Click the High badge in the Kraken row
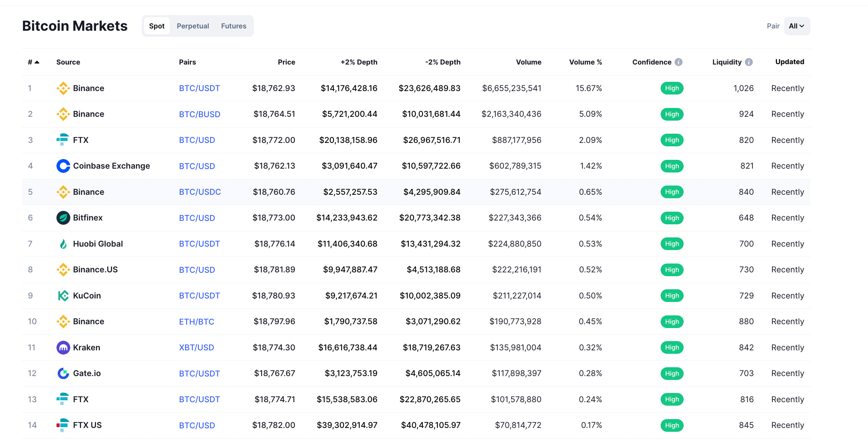Image resolution: width=868 pixels, height=441 pixels. tap(672, 348)
